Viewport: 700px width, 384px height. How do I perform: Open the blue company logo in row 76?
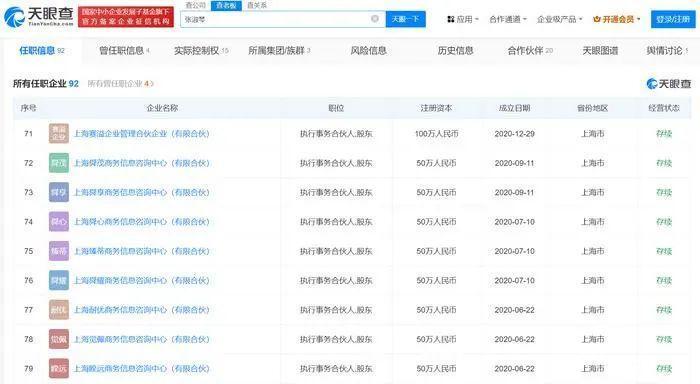[x=59, y=280]
